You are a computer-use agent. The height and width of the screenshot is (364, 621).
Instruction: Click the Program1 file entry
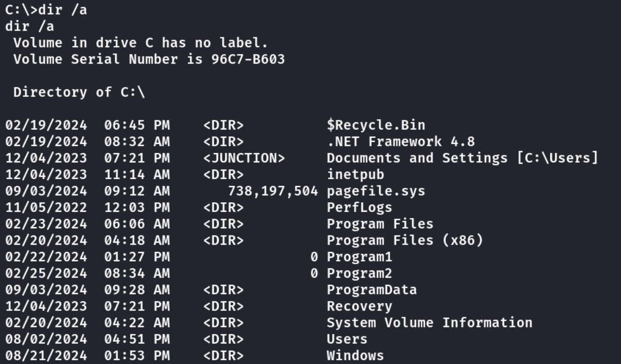[359, 257]
